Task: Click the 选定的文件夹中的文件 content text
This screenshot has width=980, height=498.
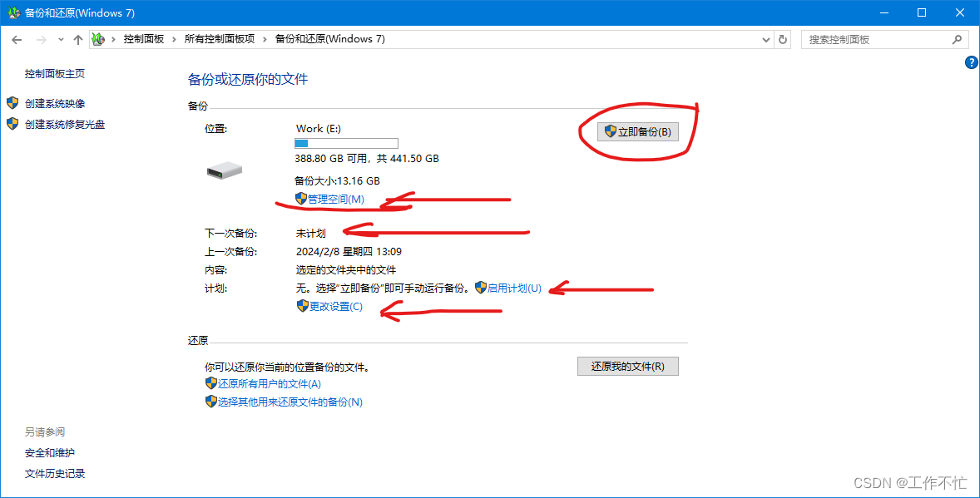Action: 345,270
